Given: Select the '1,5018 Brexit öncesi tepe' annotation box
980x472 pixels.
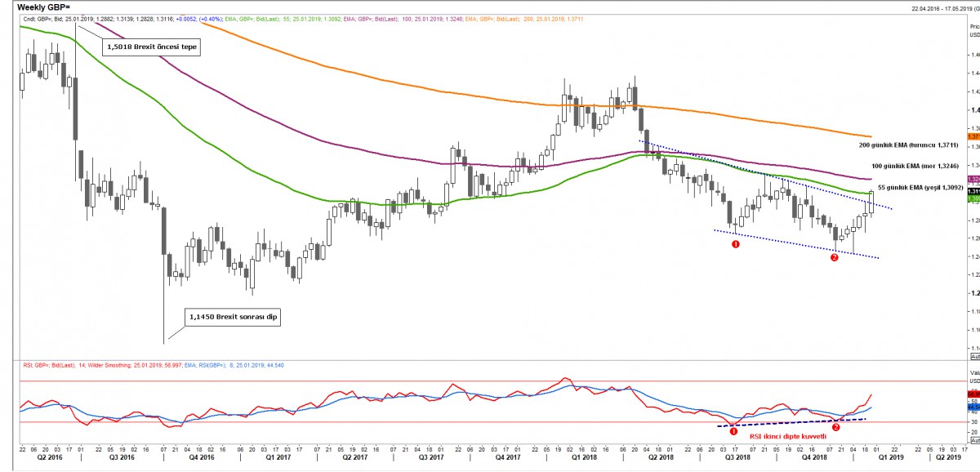Looking at the screenshot, I should tap(151, 47).
